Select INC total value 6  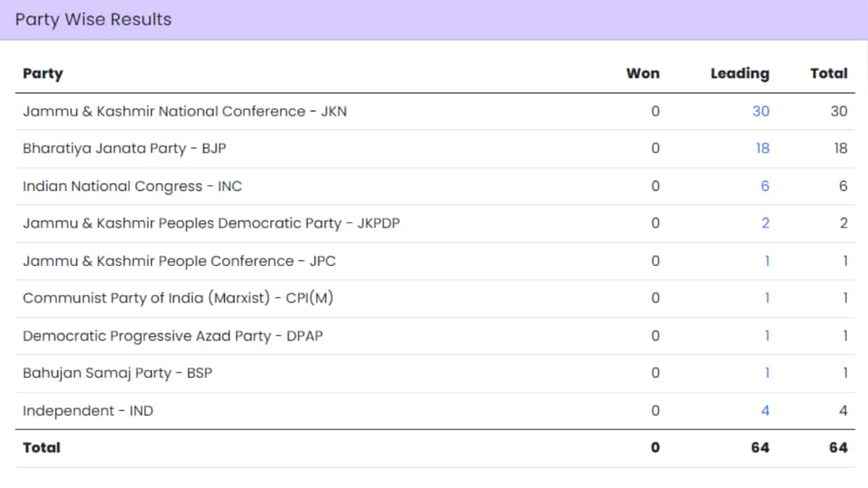click(x=843, y=187)
